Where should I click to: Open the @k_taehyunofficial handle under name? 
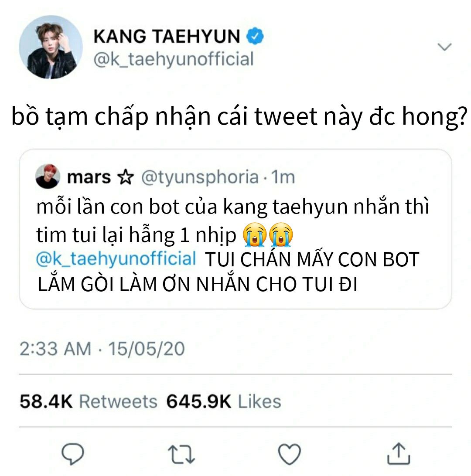[x=174, y=59]
